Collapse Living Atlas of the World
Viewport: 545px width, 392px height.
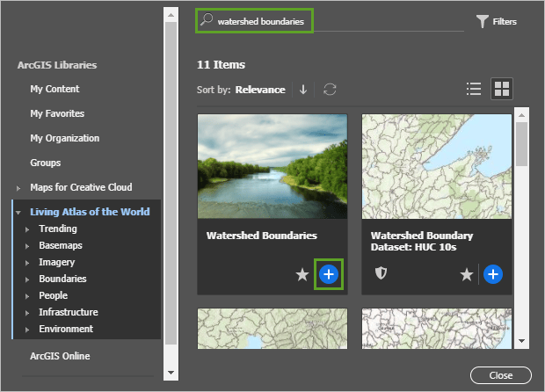tap(18, 213)
